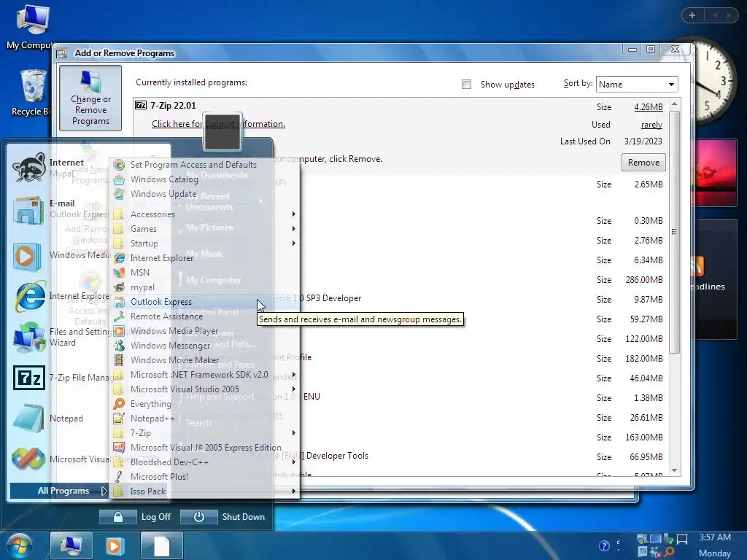Open Windows Media Player from pinned list
The height and width of the screenshot is (560, 747).
[x=28, y=256]
